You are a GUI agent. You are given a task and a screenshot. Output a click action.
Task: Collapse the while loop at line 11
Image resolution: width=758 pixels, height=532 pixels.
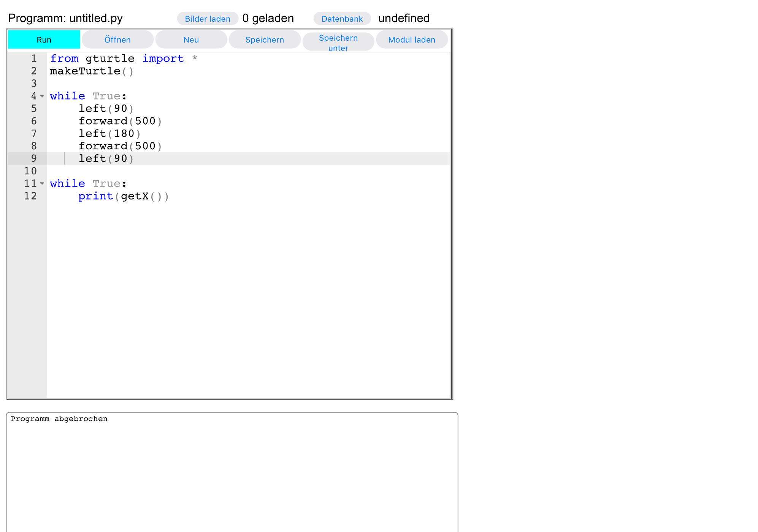coord(42,184)
